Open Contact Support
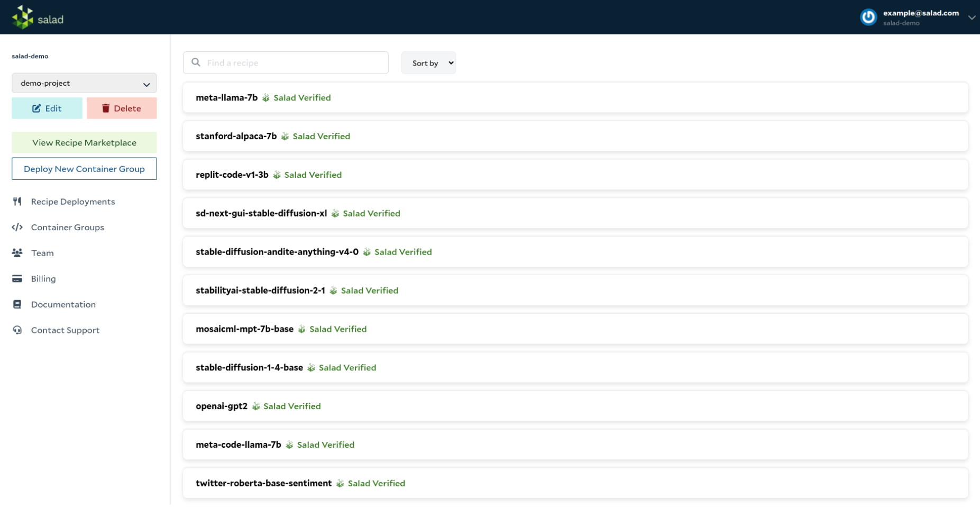980x507 pixels. tap(65, 330)
